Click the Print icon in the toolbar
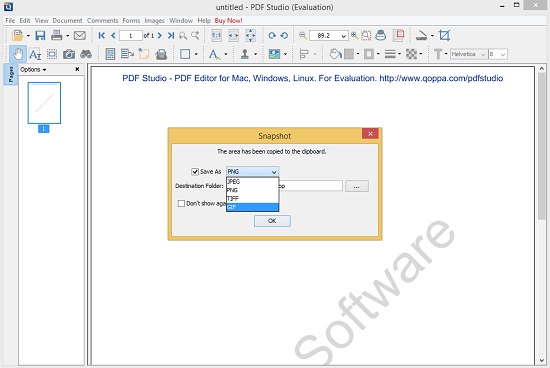 click(56, 35)
